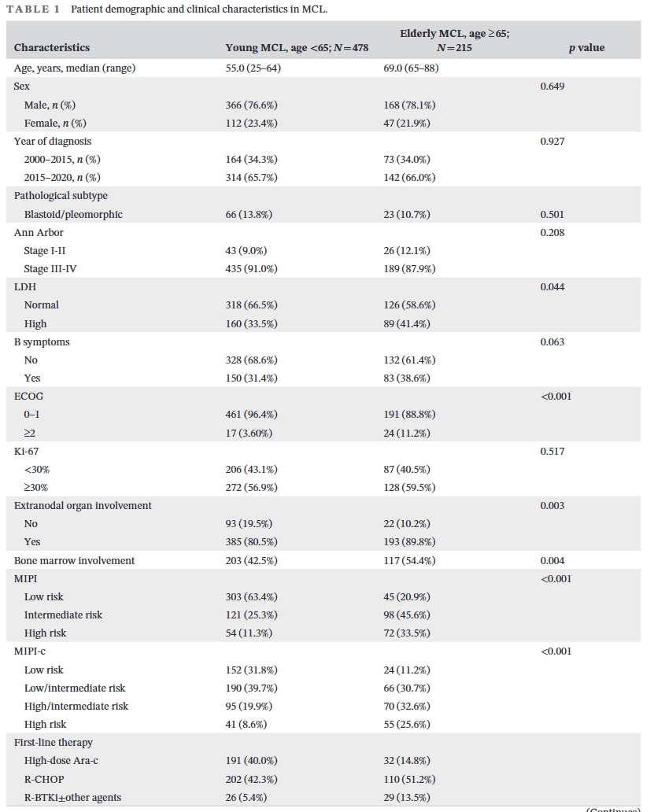Screen dimensions: 654x812
Task: Click the MIPI-c row label
Action: point(31,651)
